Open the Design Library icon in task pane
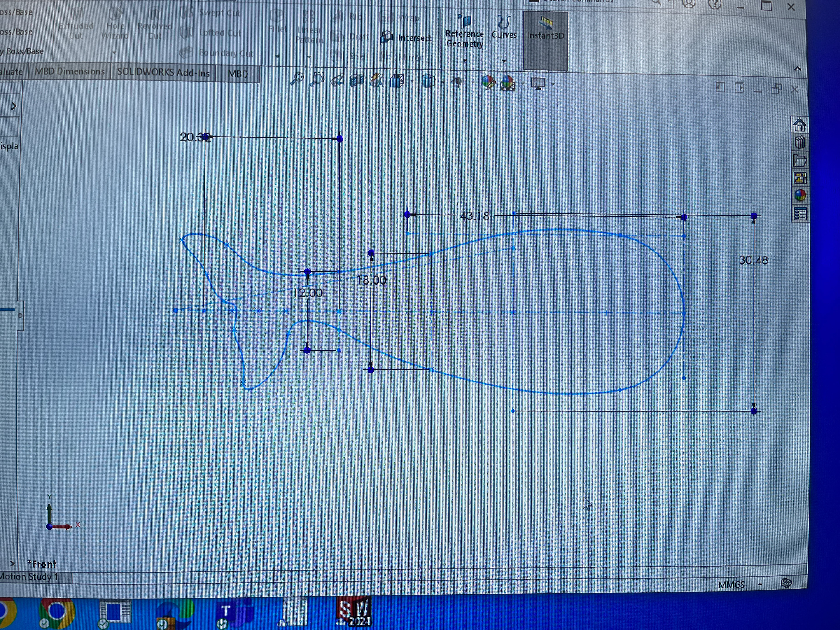This screenshot has width=840, height=630. [799, 142]
